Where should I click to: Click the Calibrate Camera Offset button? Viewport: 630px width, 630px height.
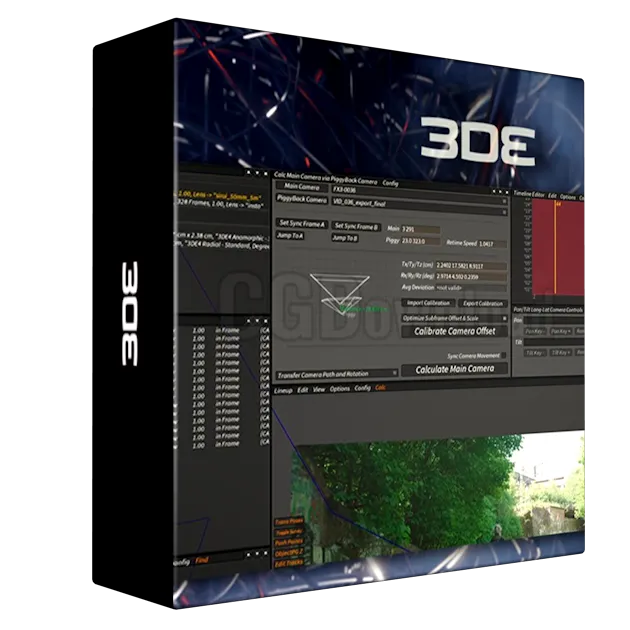(x=454, y=331)
